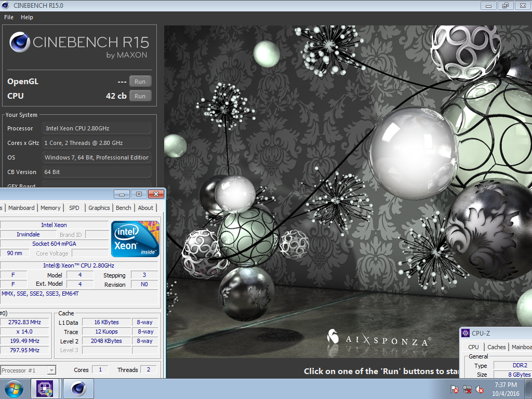Open the Action Center flag tray icon
This screenshot has width=532, height=399.
(x=455, y=389)
